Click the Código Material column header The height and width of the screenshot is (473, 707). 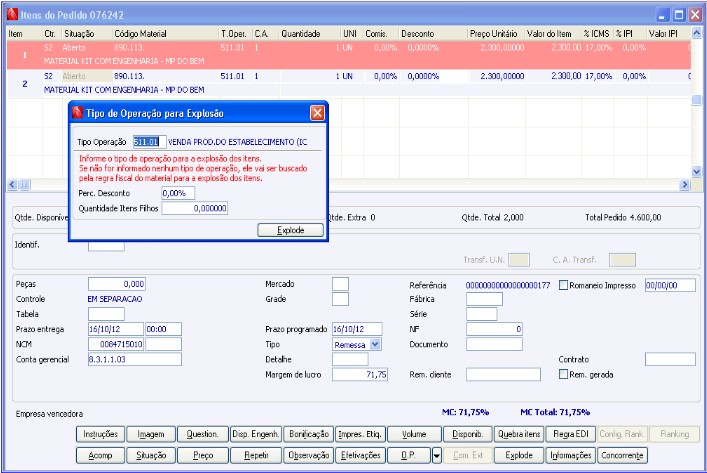pyautogui.click(x=165, y=34)
